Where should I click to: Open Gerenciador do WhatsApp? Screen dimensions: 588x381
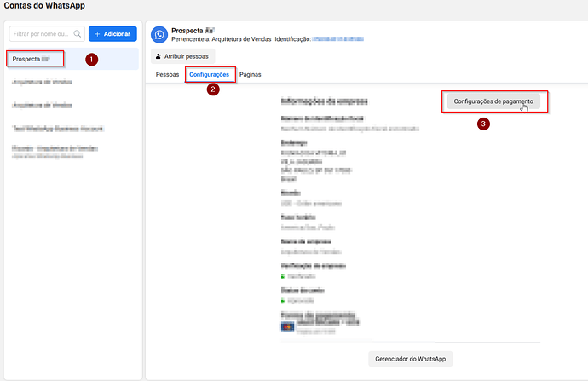point(410,359)
